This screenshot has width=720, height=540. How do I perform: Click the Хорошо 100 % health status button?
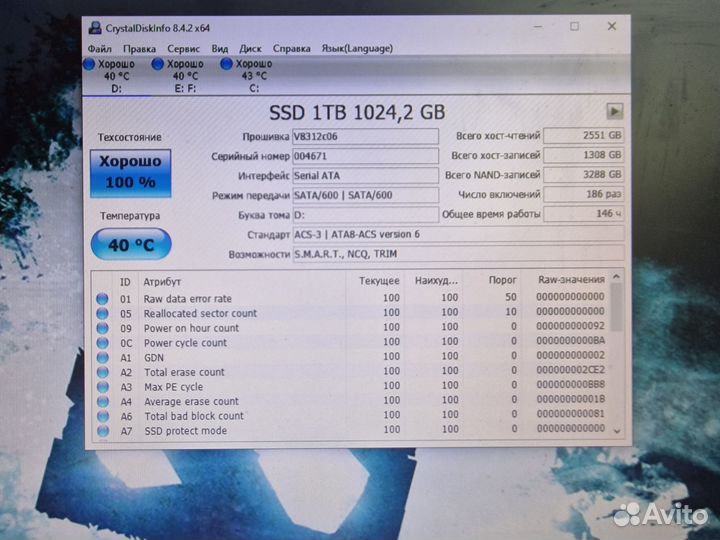(x=130, y=174)
